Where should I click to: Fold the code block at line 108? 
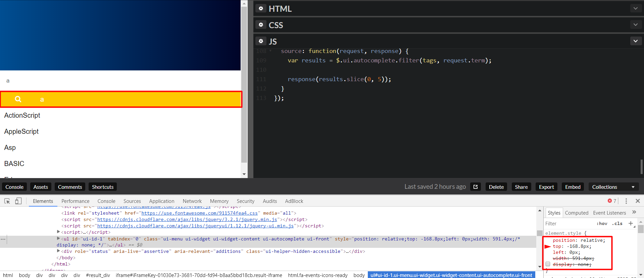pyautogui.click(x=270, y=51)
